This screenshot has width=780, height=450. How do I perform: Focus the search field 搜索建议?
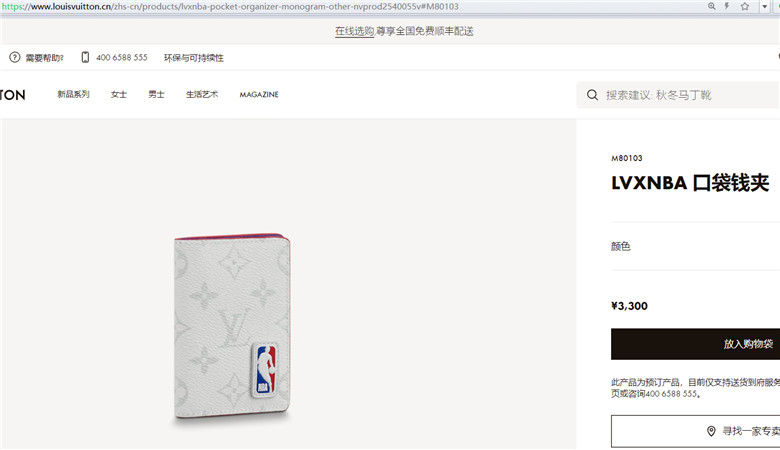[x=678, y=95]
